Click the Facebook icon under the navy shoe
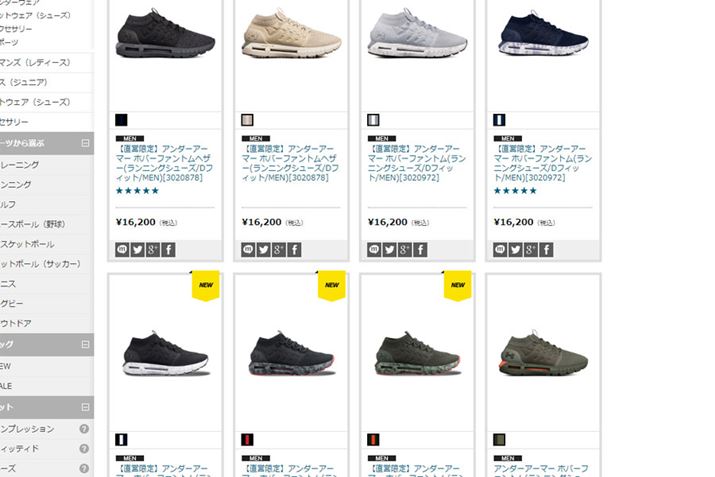This screenshot has height=477, width=715. 546,249
